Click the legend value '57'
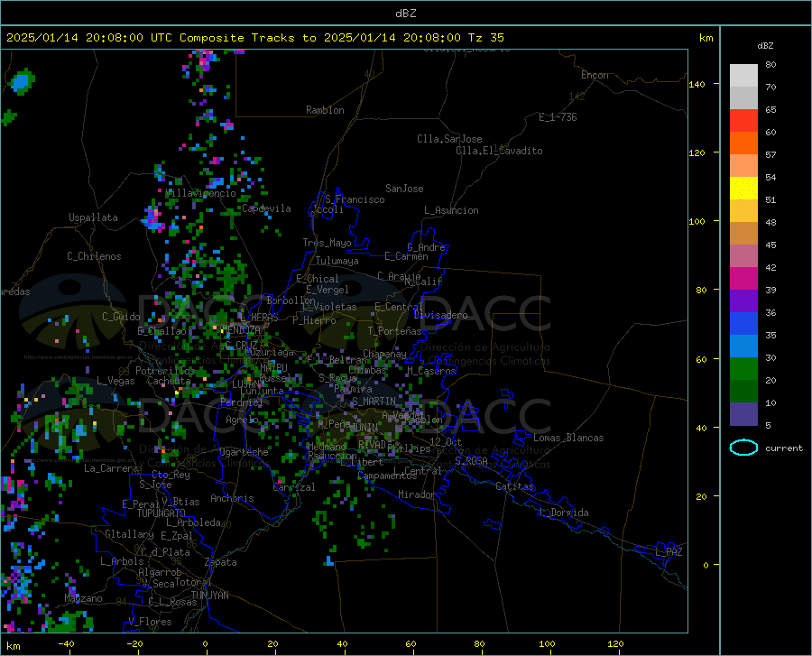 click(x=770, y=155)
